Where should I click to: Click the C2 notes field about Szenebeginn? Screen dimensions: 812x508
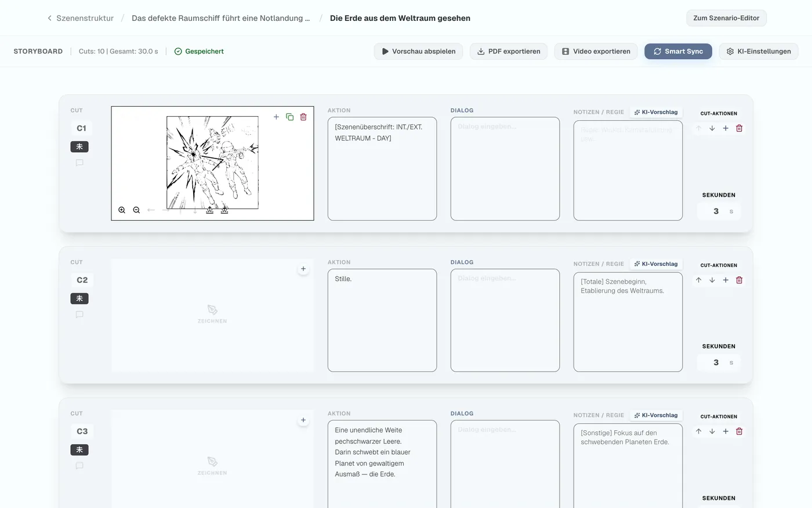pyautogui.click(x=628, y=322)
